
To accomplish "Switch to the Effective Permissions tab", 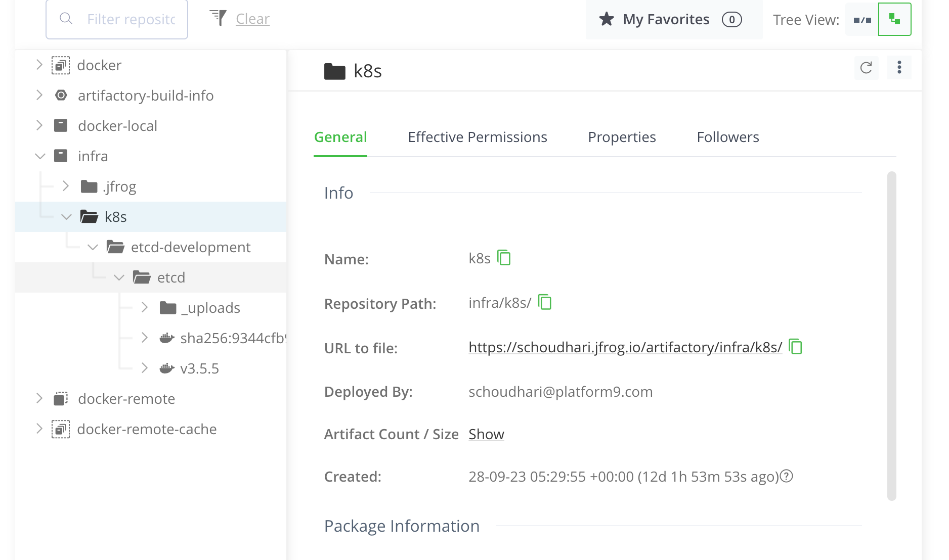I will pos(477,137).
